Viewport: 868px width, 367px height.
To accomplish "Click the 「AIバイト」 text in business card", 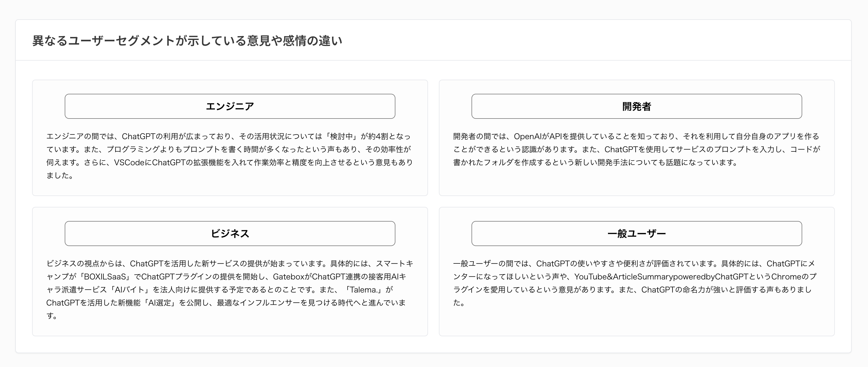I will tap(129, 290).
